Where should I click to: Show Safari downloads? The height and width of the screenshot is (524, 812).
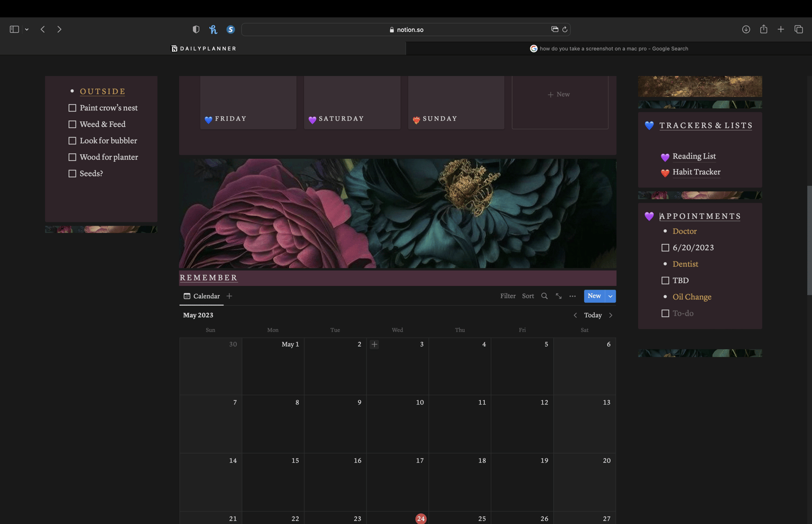click(x=746, y=30)
